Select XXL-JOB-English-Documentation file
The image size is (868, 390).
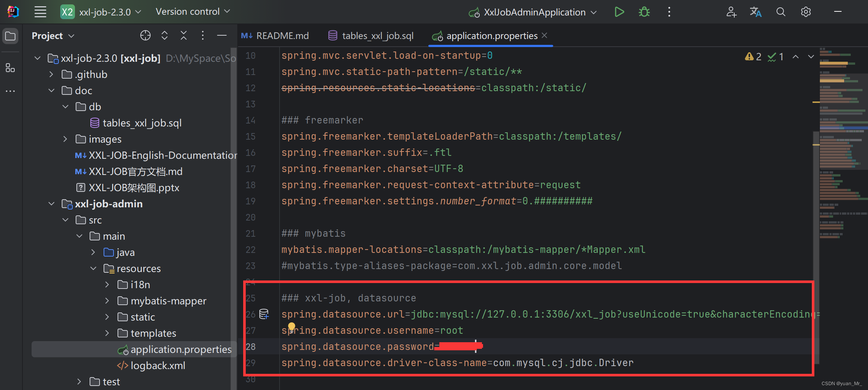pos(156,155)
